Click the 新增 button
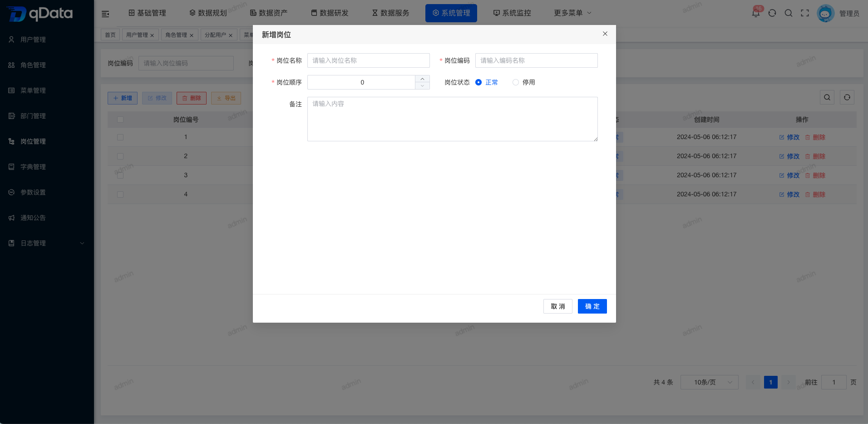 (123, 98)
